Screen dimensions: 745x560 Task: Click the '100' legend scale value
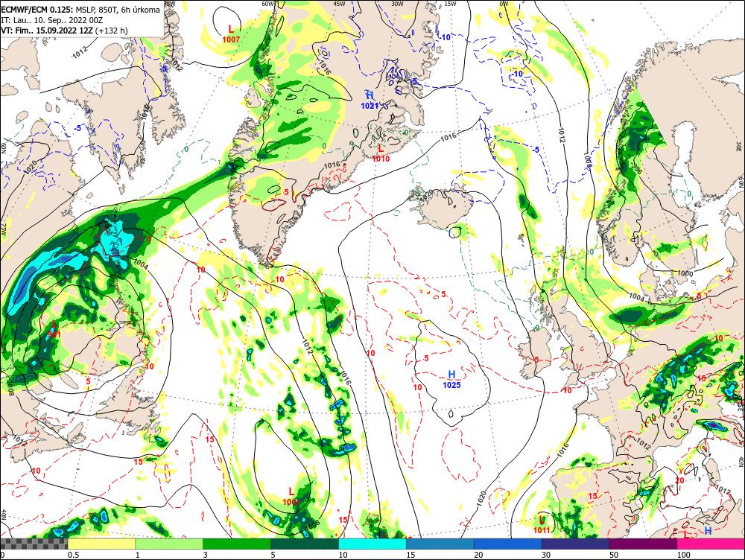coord(683,555)
